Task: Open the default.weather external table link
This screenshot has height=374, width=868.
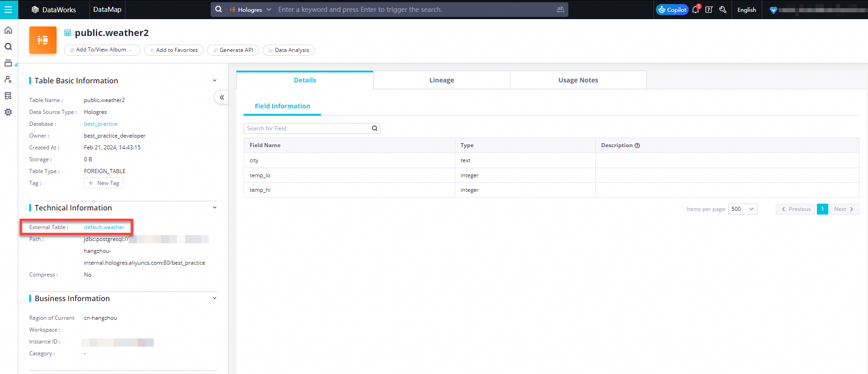Action: pyautogui.click(x=104, y=227)
